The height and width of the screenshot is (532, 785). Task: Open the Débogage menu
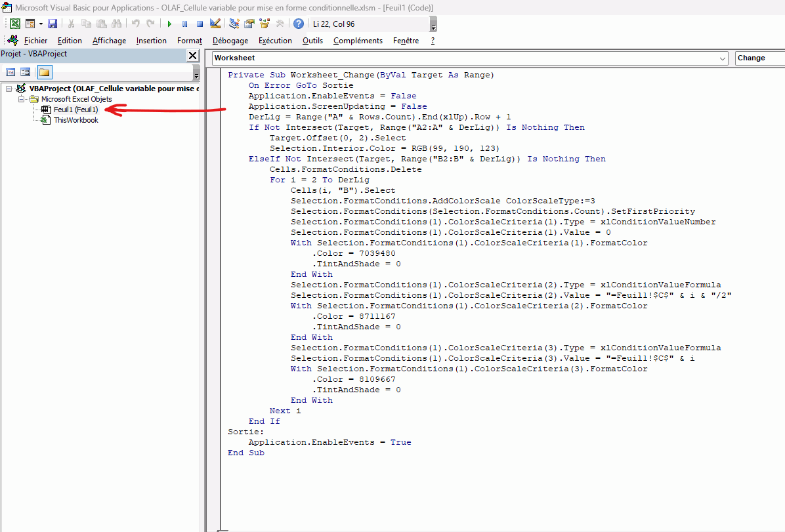coord(230,41)
